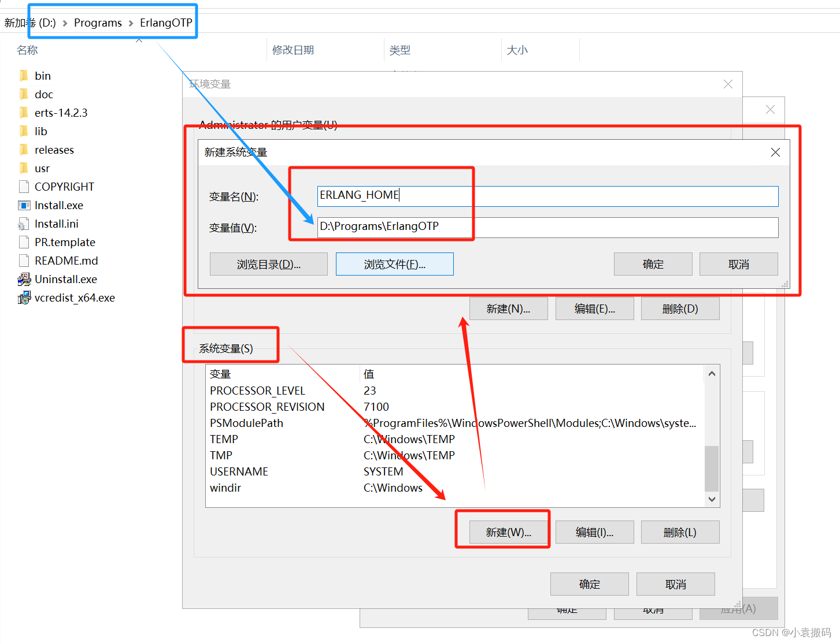840x643 pixels.
Task: Select the erts-14.2.3 folder icon
Action: click(24, 113)
